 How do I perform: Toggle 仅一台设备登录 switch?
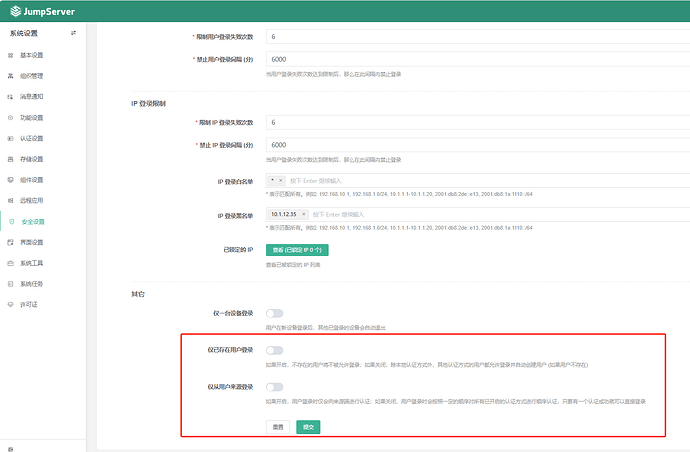click(275, 313)
